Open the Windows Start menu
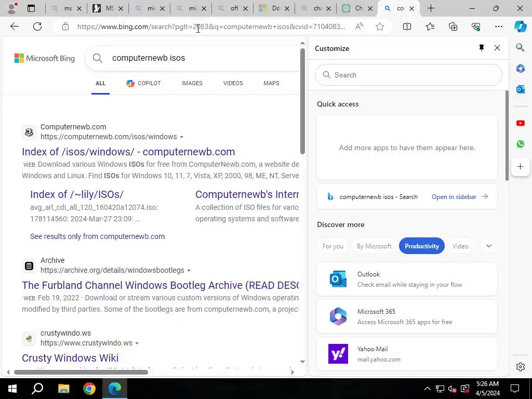532x399 pixels. click(x=12, y=389)
